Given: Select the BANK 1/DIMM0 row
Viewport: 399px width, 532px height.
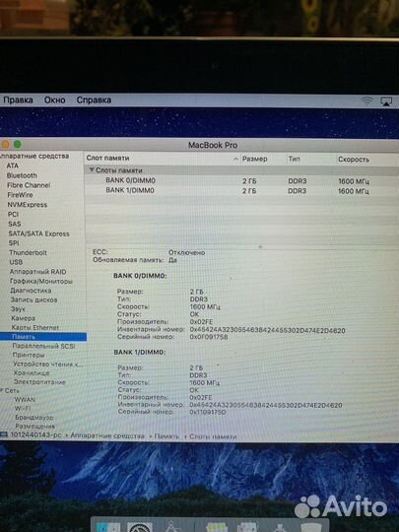Looking at the screenshot, I should [x=241, y=191].
